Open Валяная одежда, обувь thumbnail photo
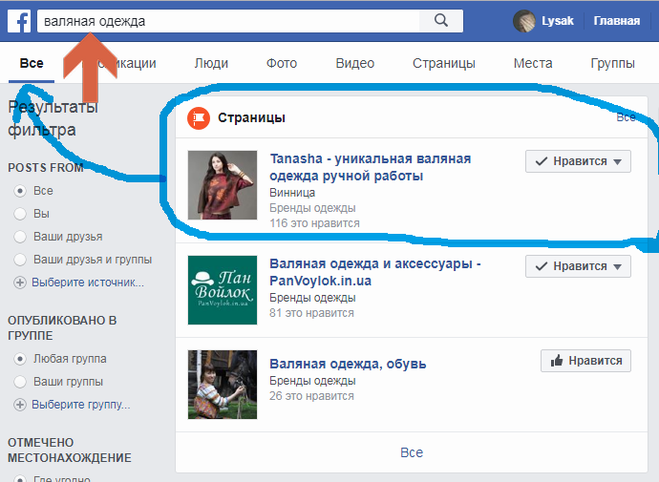 (222, 385)
